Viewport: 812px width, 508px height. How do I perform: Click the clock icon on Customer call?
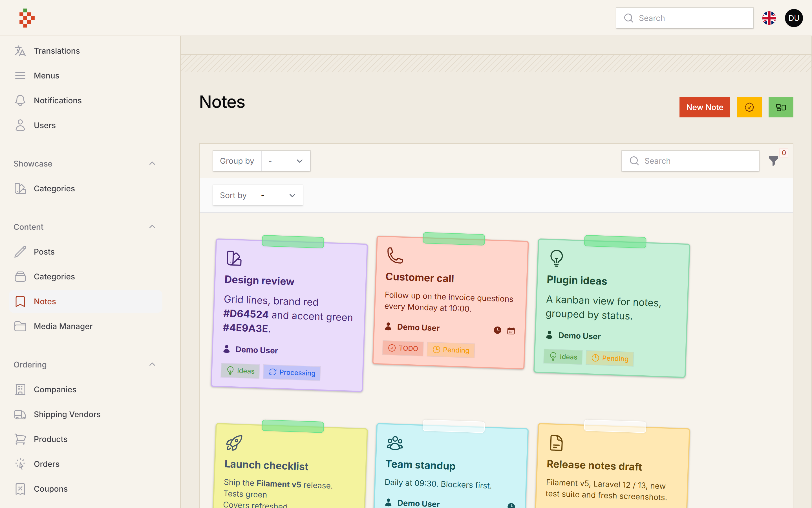coord(497,330)
